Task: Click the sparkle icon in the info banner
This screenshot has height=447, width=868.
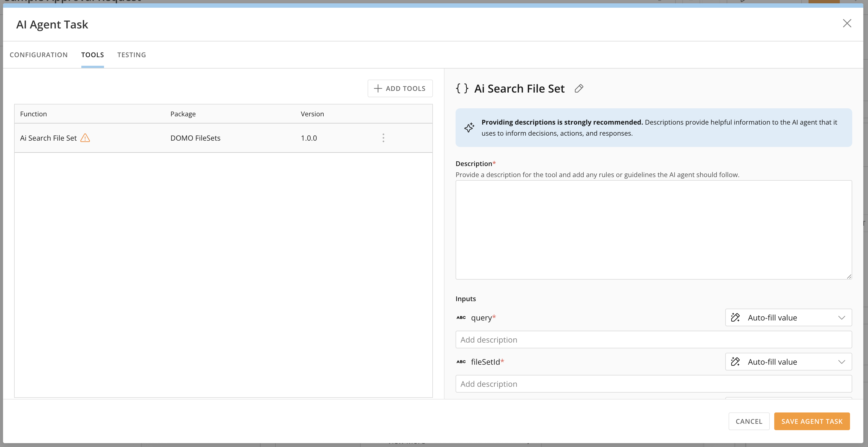Action: click(469, 128)
